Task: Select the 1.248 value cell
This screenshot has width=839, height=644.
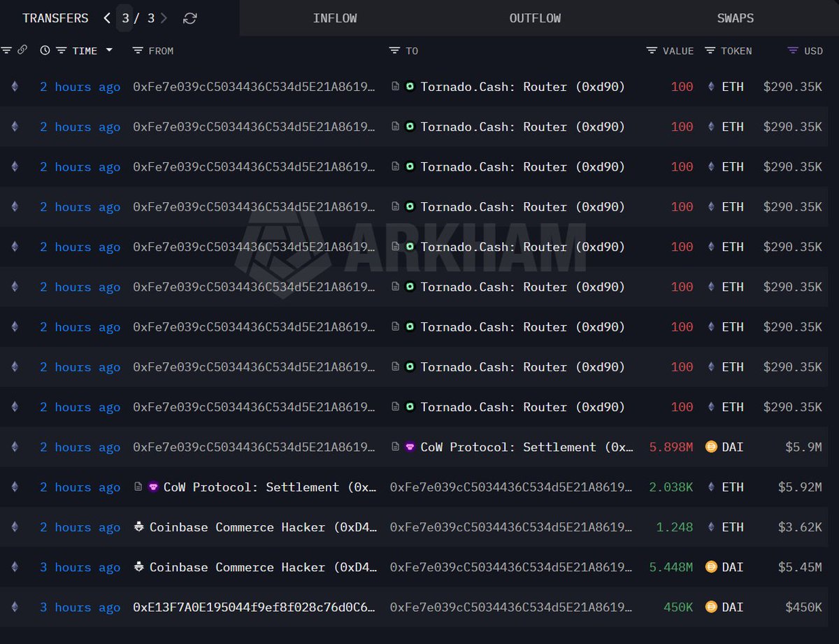Action: click(x=675, y=527)
